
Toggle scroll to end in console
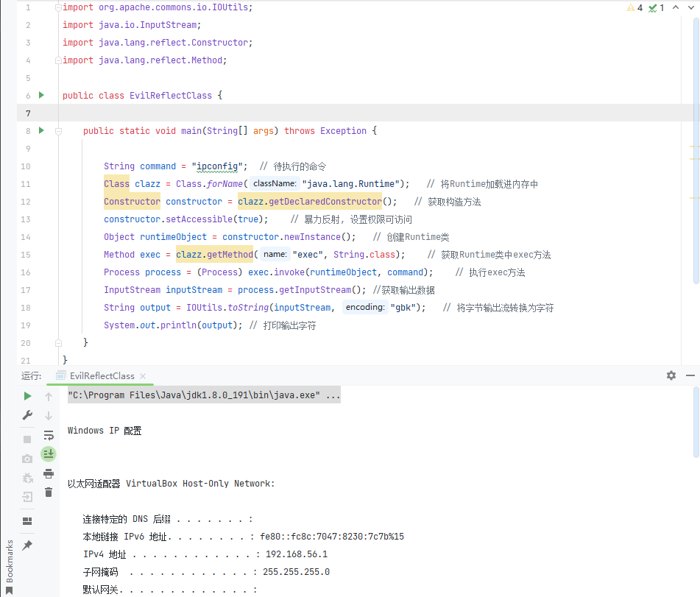[x=49, y=454]
